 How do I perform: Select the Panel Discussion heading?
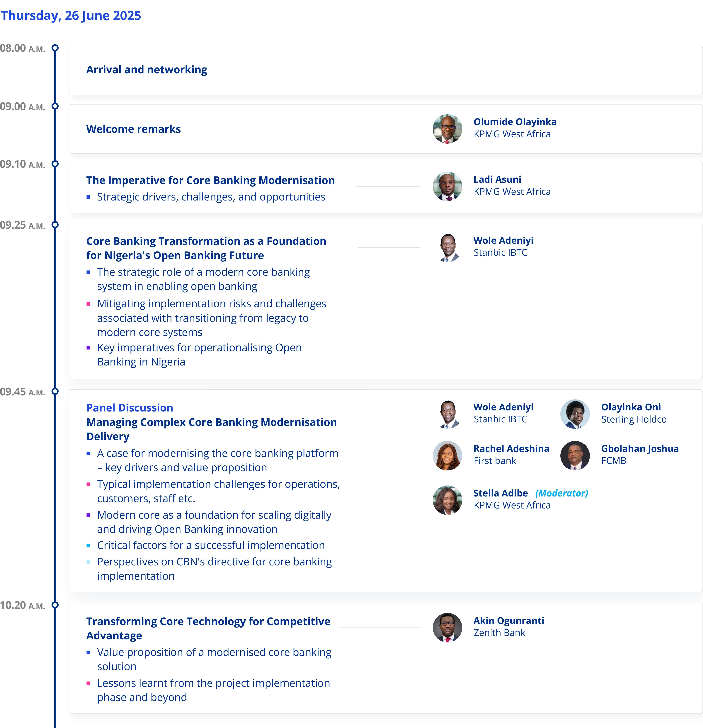130,408
